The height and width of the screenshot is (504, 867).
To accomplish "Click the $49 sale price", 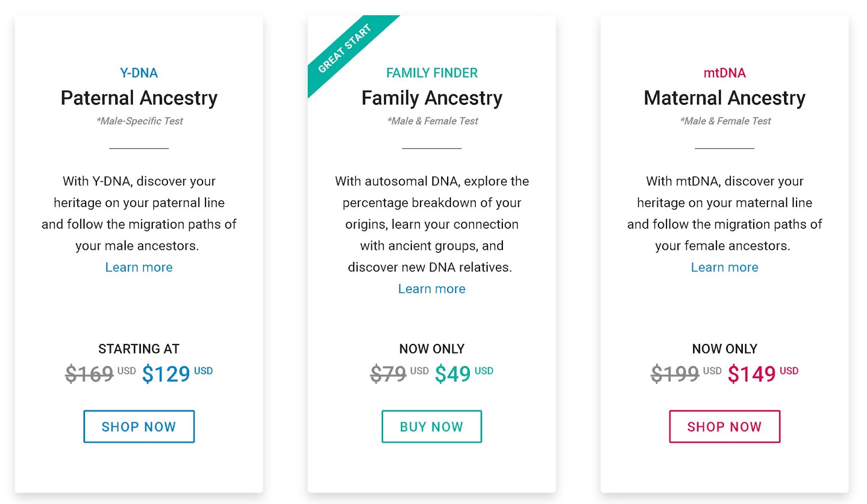I will pyautogui.click(x=452, y=374).
